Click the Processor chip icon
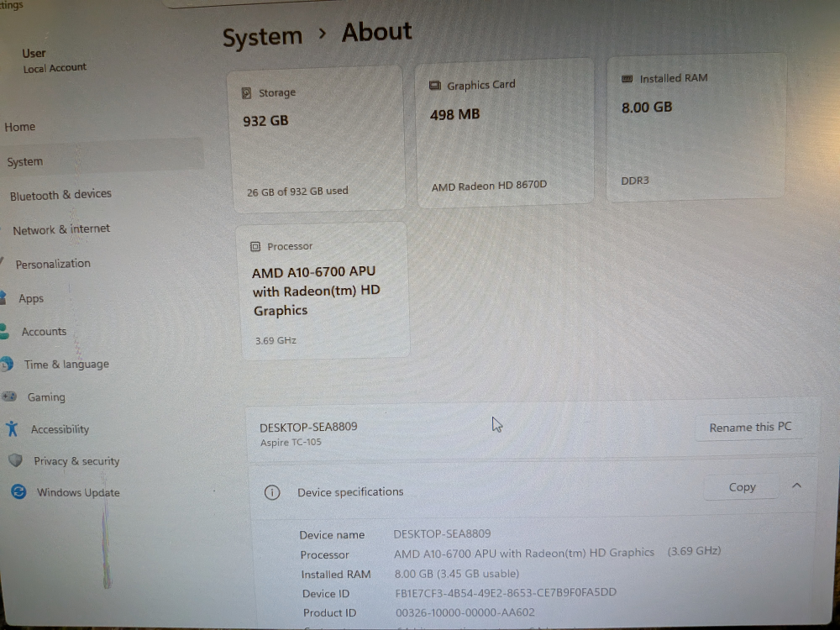 [255, 246]
